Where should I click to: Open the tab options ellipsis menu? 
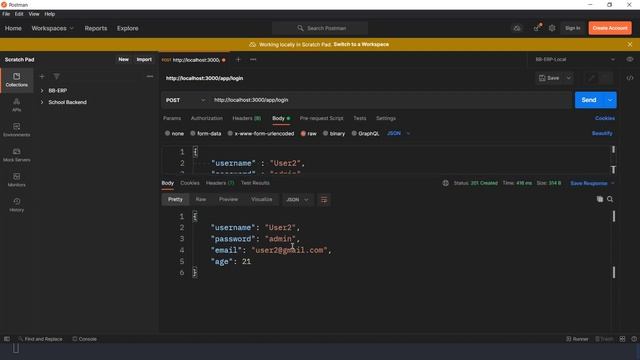(253, 60)
